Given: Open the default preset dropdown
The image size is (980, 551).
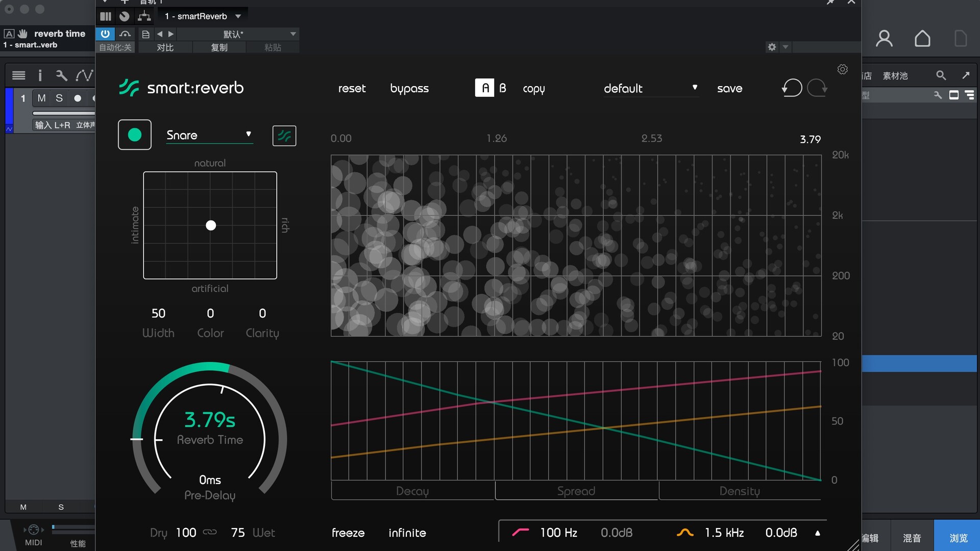Looking at the screenshot, I should coord(650,88).
